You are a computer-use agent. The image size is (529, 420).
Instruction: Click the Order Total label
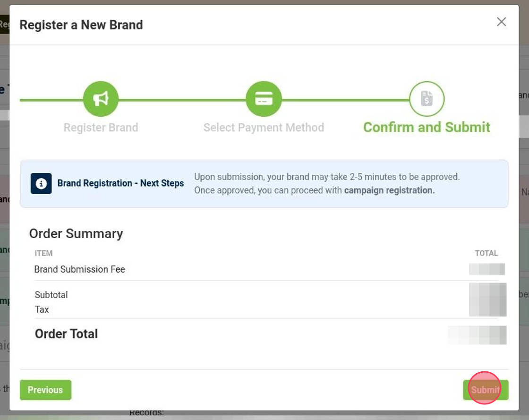click(x=66, y=334)
